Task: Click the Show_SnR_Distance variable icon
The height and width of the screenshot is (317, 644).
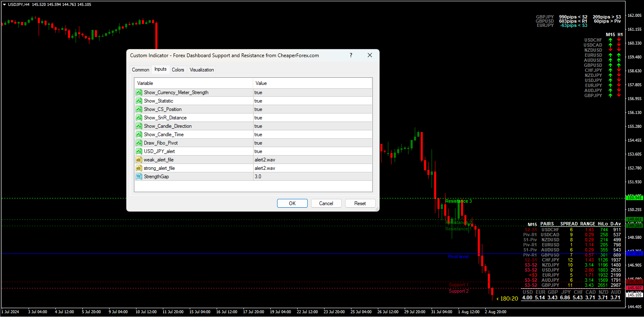Action: click(x=139, y=118)
